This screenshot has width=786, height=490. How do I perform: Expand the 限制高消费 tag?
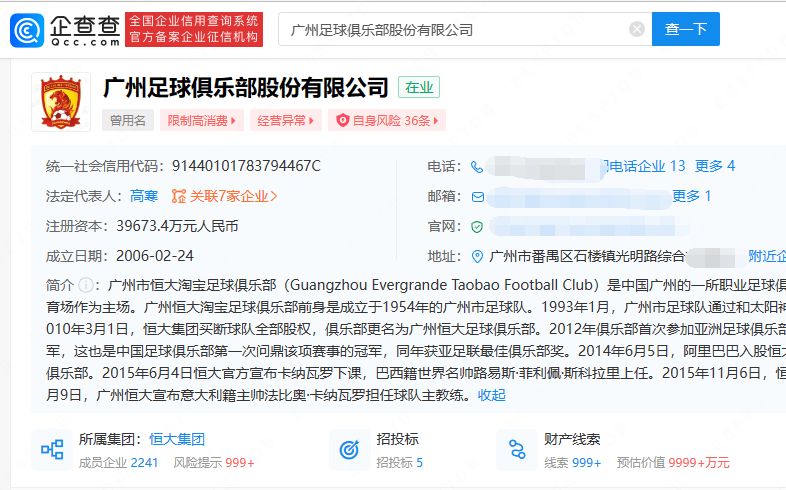coord(202,120)
